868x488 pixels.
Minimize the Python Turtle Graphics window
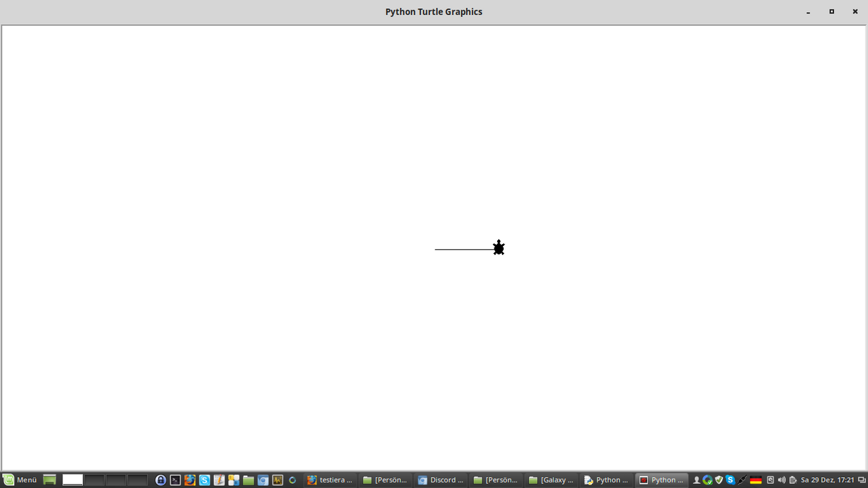point(808,12)
